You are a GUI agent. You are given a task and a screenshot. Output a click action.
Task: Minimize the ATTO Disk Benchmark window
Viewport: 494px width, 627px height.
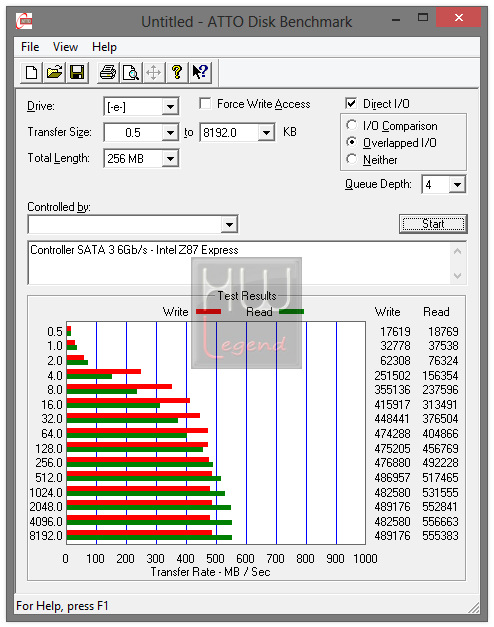(396, 18)
